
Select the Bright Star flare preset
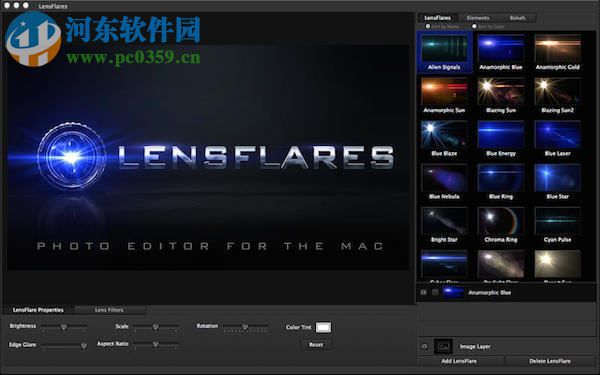(x=444, y=225)
